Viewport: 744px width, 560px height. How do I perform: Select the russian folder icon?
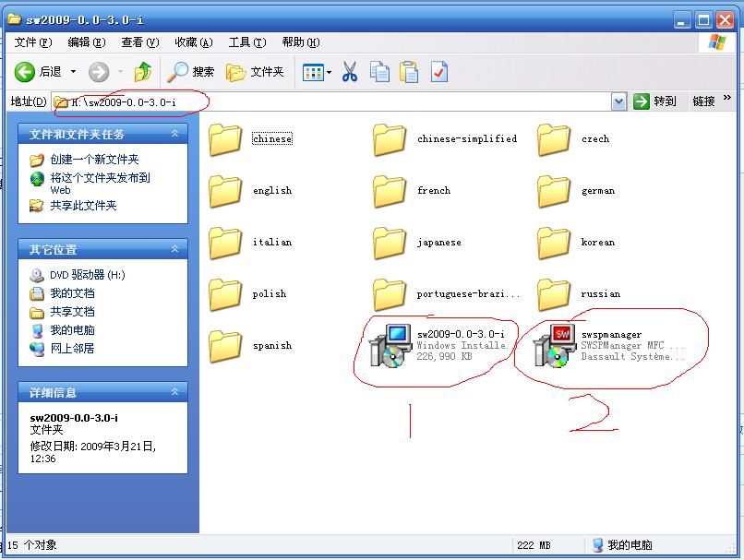pos(554,295)
